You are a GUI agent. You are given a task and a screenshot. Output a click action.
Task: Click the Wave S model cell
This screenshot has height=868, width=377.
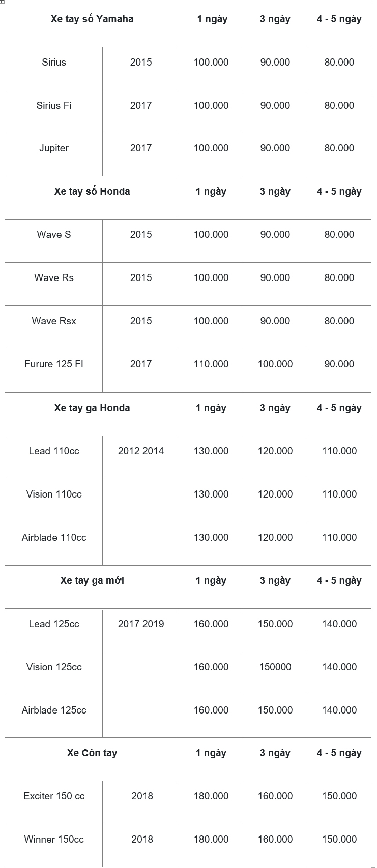point(53,241)
